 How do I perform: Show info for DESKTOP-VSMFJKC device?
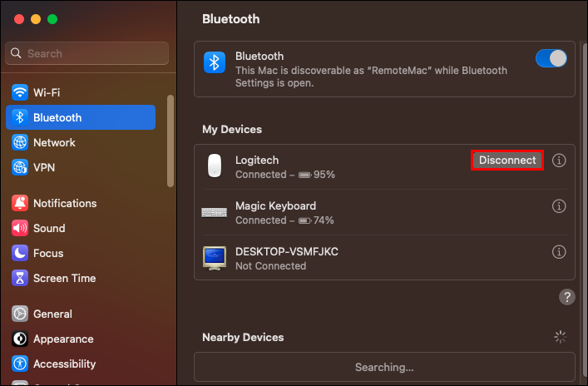559,251
